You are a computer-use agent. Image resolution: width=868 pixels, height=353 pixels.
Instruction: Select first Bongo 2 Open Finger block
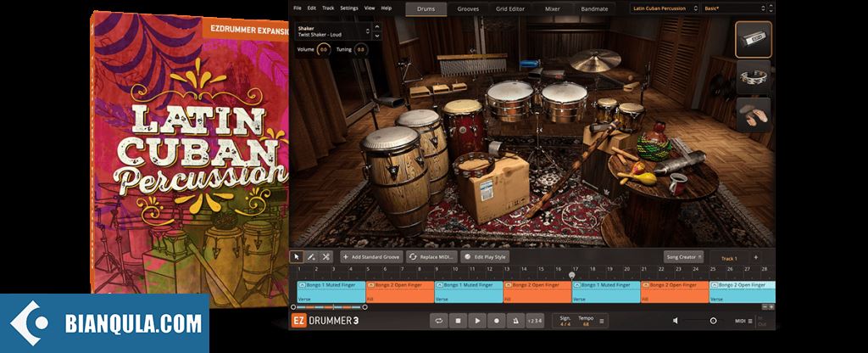(400, 292)
